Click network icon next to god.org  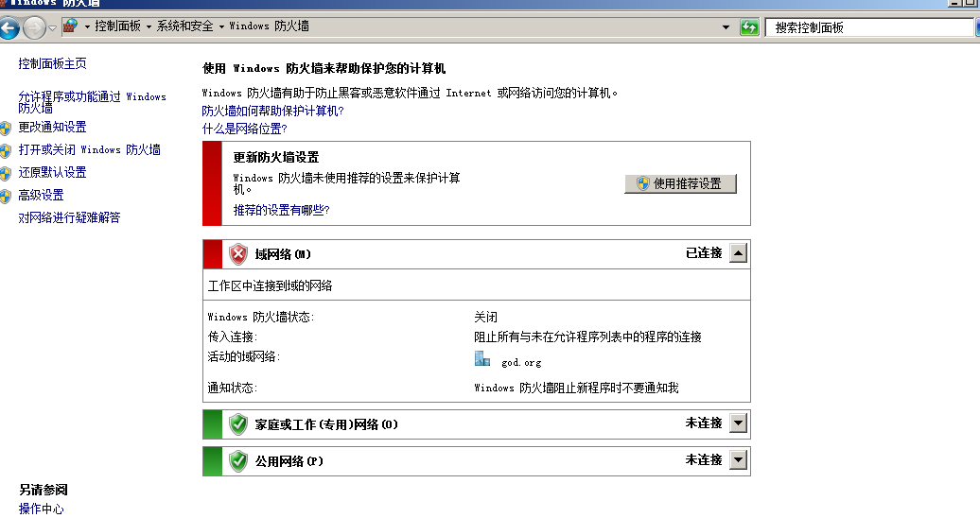click(482, 358)
